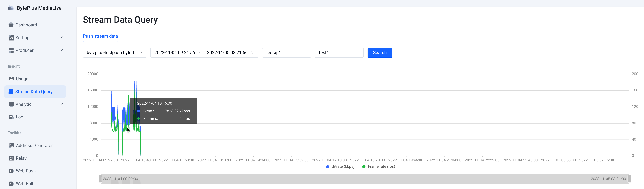
Task: Toggle Frame rate (fps) legend series
Action: point(379,166)
